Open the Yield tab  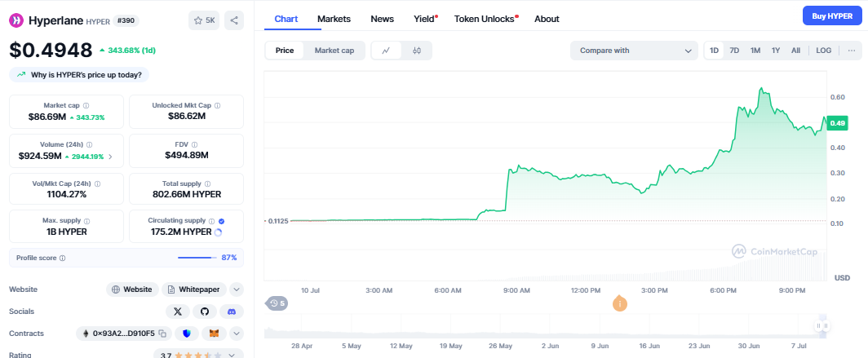tap(424, 19)
